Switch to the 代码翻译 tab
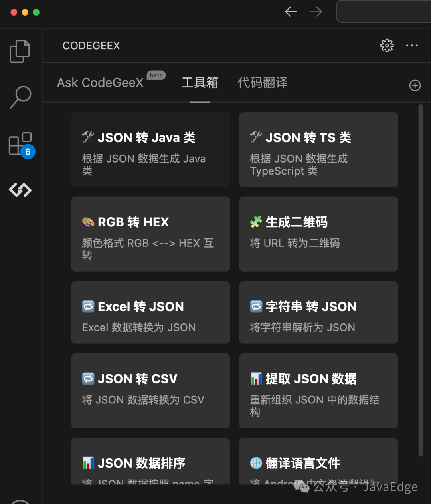 pos(263,83)
